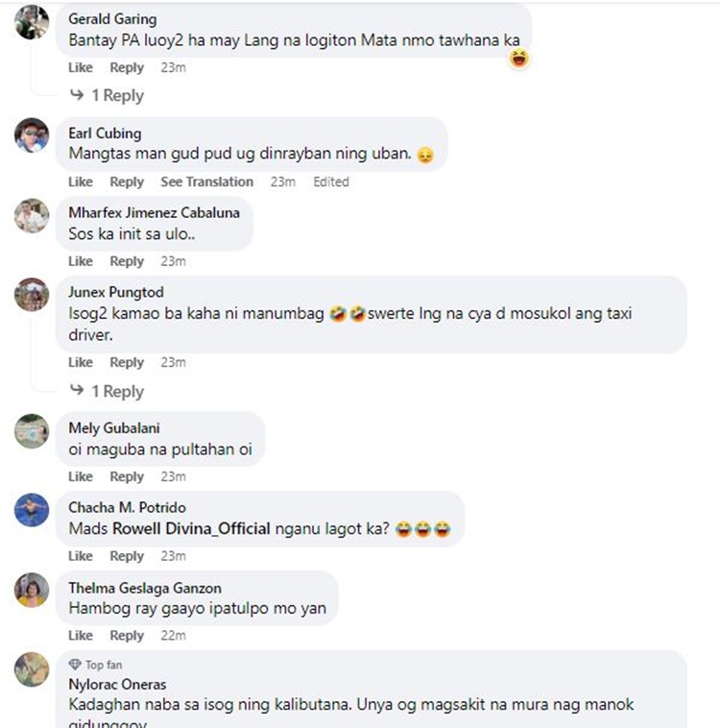Click the laughing reaction on Gerald Garing's comment
This screenshot has width=720, height=728.
point(519,59)
